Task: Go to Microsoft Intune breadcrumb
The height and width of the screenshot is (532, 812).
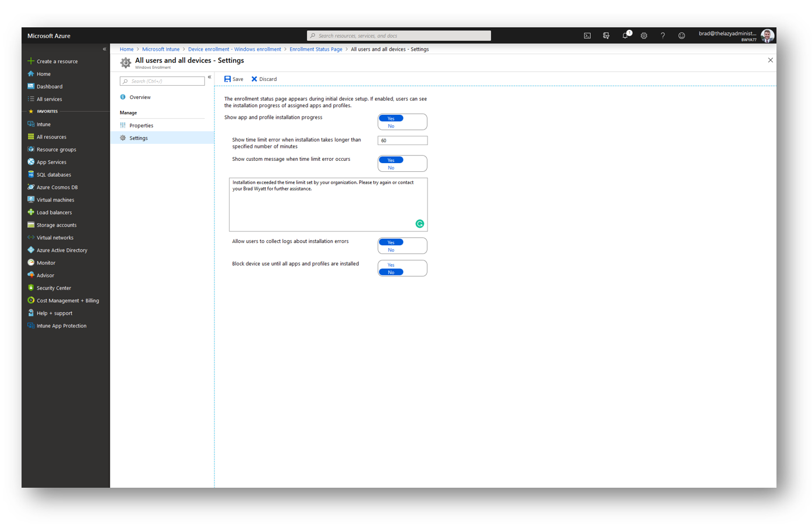Action: pos(161,50)
